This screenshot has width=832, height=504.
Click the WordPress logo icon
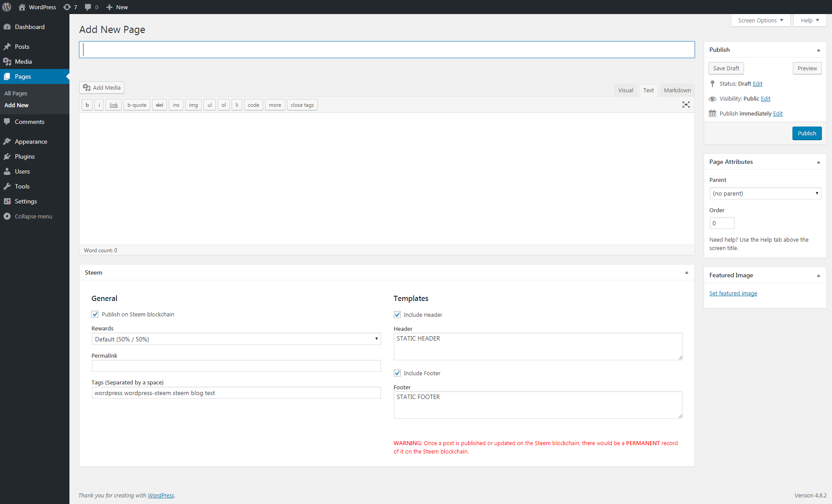click(7, 7)
